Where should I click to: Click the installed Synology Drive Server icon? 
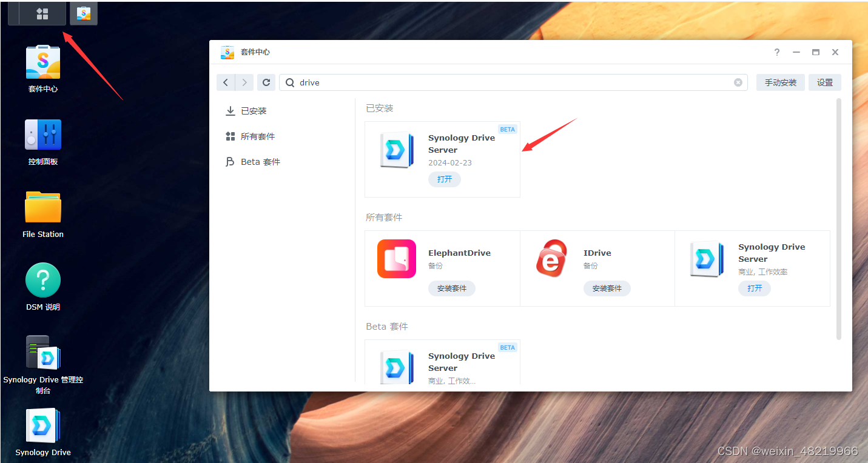[x=396, y=150]
